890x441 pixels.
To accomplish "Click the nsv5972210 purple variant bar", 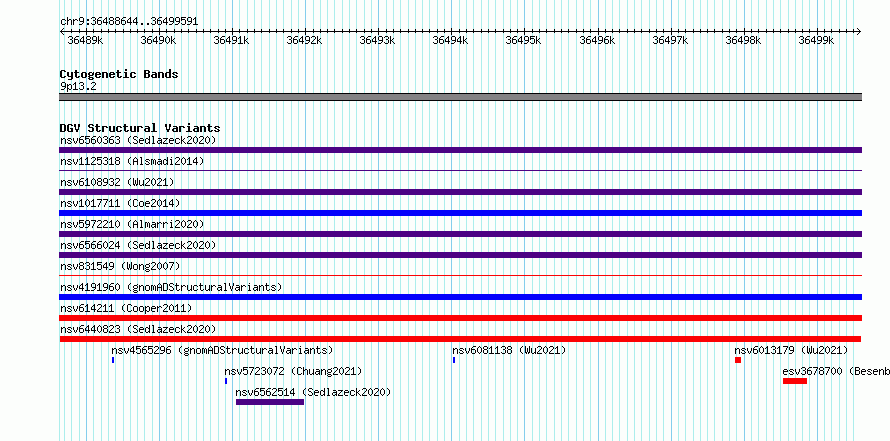I will pos(460,234).
